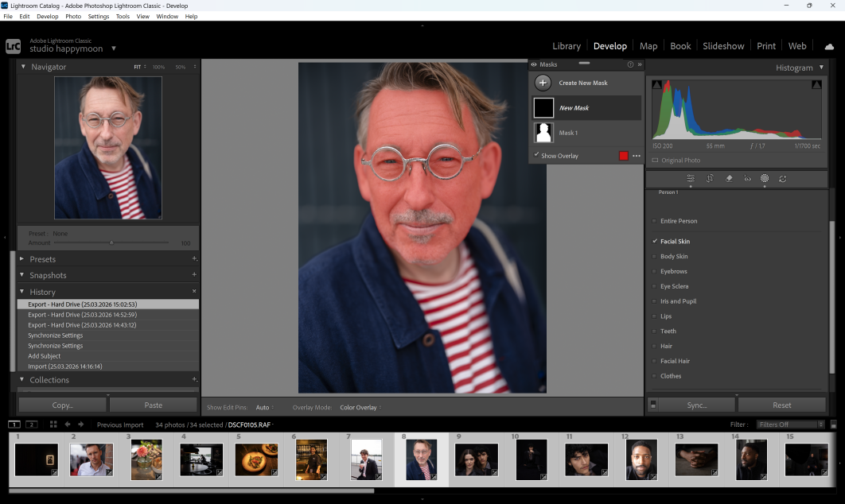Open the Edit sliders panel icon

click(691, 179)
